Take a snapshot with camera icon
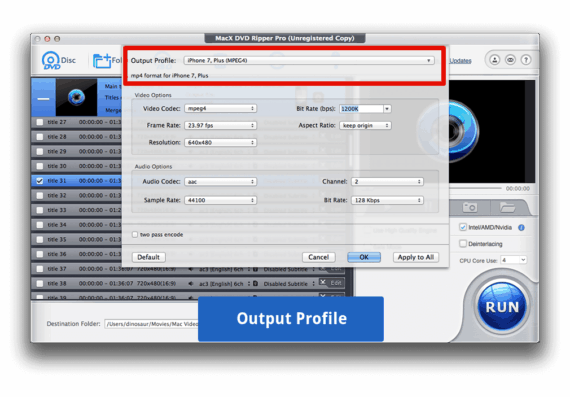Viewport: 570px width, 397px height. pyautogui.click(x=470, y=208)
